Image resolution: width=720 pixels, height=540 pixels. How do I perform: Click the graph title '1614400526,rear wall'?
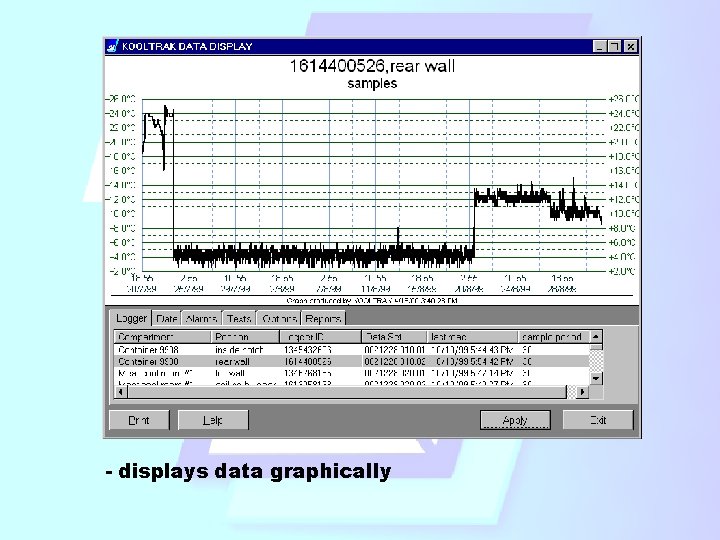pyautogui.click(x=372, y=66)
